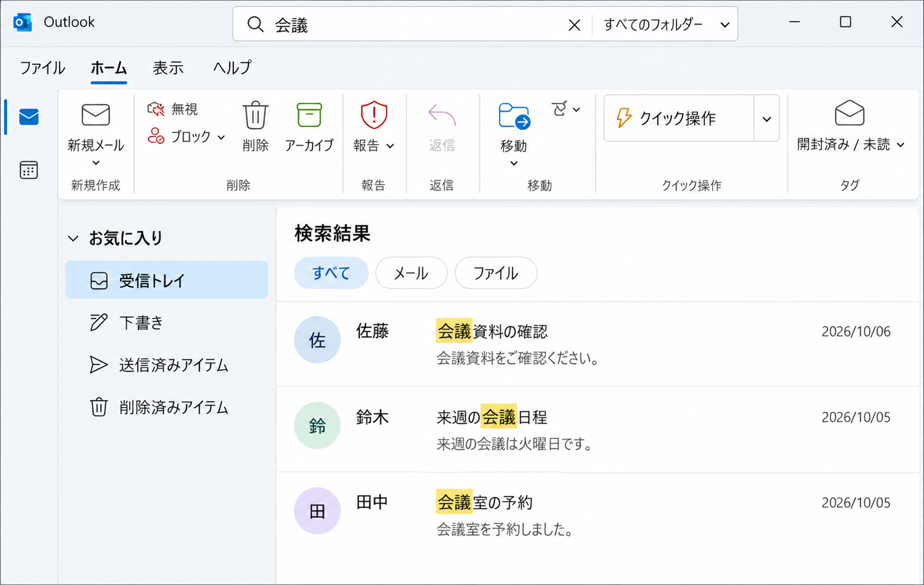Collapse the お気に入り section
The height and width of the screenshot is (585, 924).
73,238
